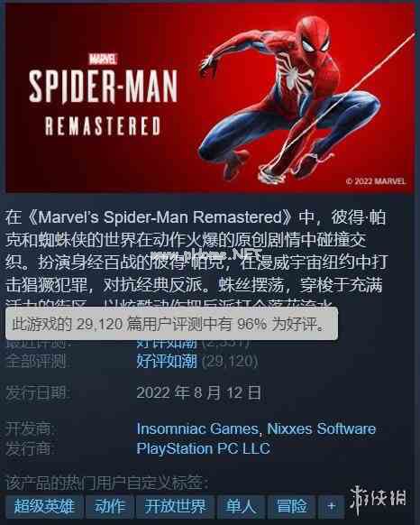Click the 29,120 review count
Viewport: 420px width, 525px height.
pos(230,361)
